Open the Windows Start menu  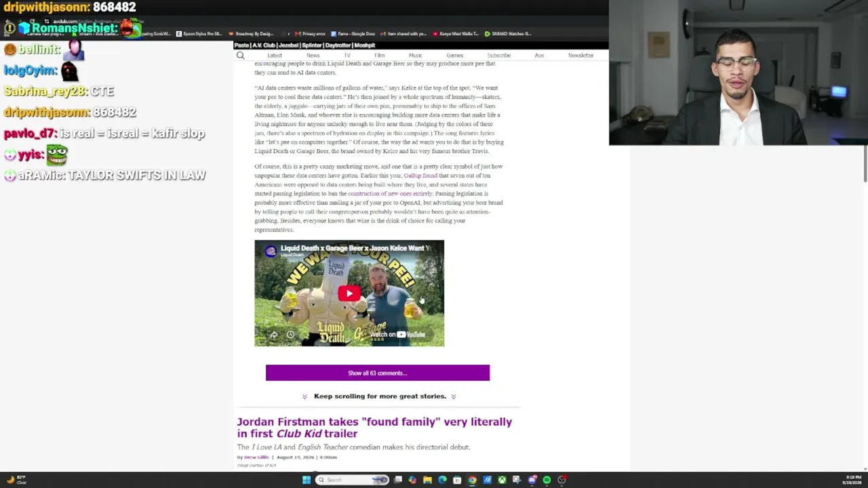(x=307, y=480)
